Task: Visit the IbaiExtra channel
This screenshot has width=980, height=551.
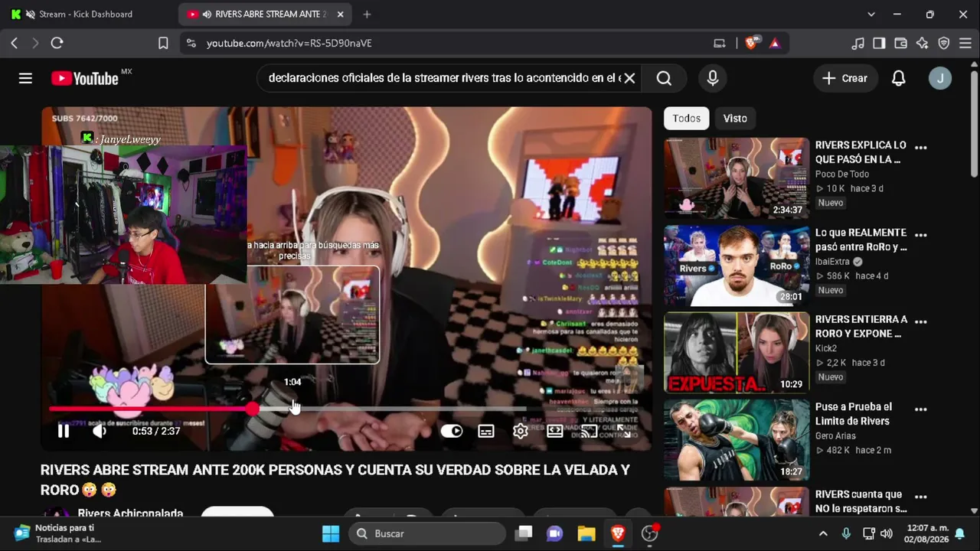Action: pos(833,261)
